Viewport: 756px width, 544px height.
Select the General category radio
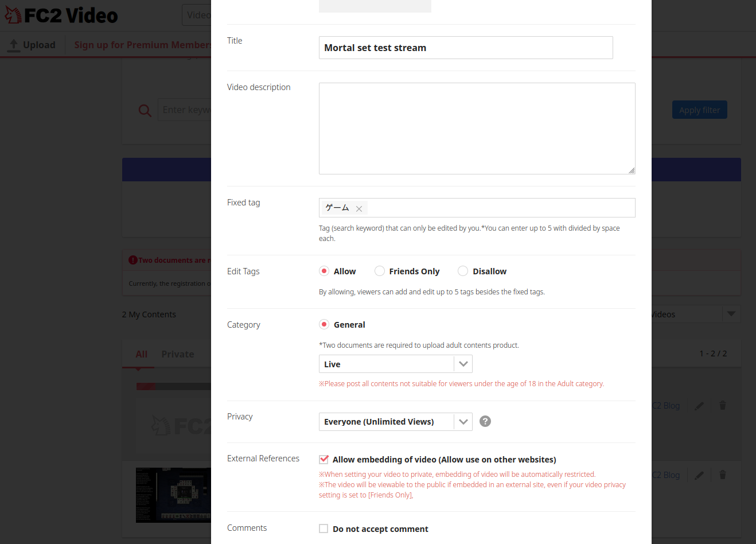click(324, 324)
